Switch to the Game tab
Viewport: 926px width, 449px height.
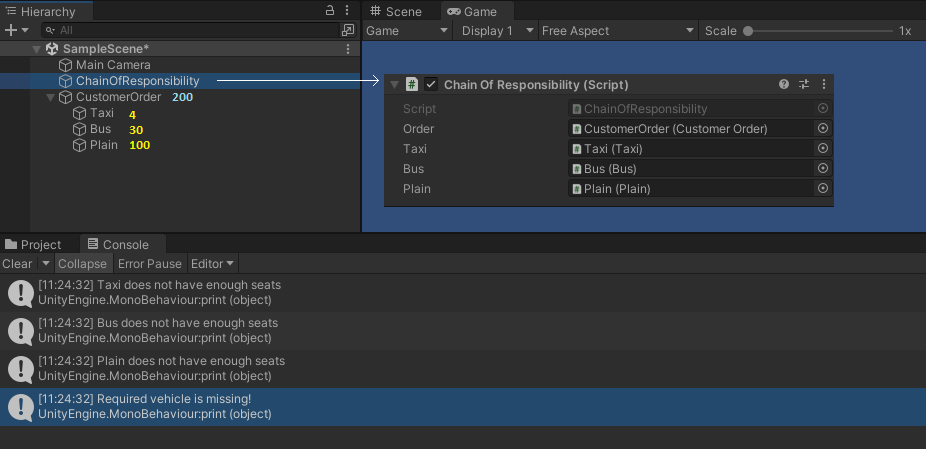(477, 11)
